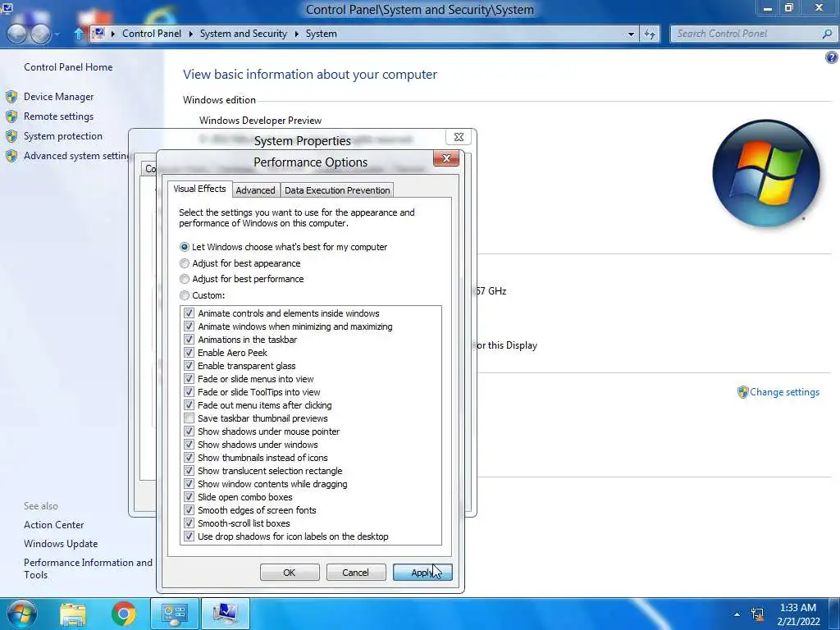This screenshot has width=840, height=630.
Task: Click the Forward navigation button
Action: [41, 33]
